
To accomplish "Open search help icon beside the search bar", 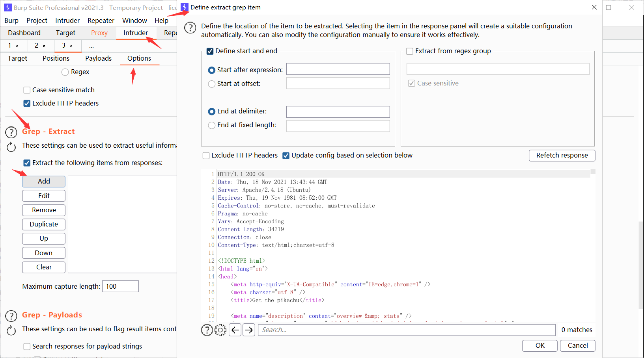I will [207, 330].
